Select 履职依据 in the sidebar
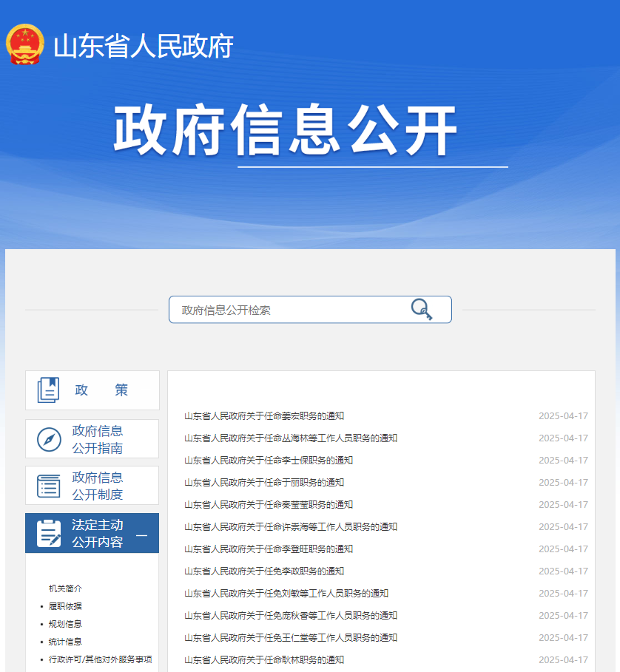The width and height of the screenshot is (620, 672). point(65,606)
